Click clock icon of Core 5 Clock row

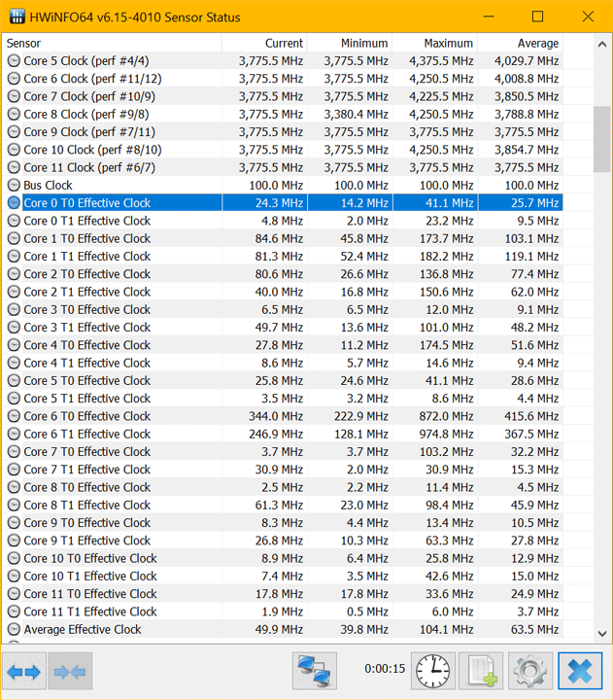[15, 60]
